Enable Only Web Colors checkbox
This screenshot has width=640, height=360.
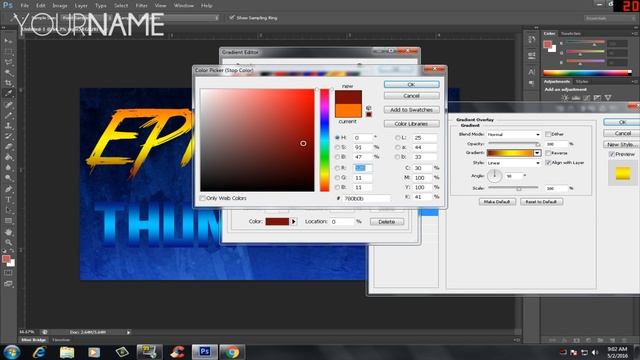click(x=202, y=198)
